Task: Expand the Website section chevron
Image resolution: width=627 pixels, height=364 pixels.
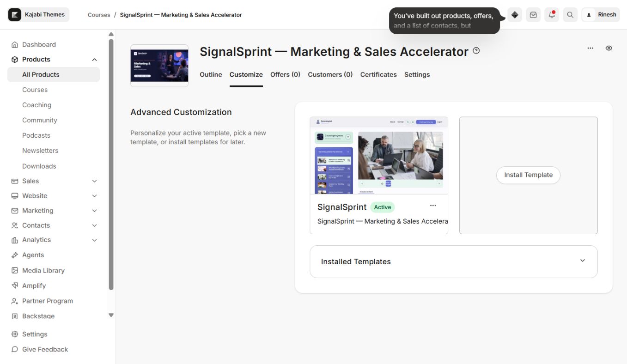Action: click(94, 196)
